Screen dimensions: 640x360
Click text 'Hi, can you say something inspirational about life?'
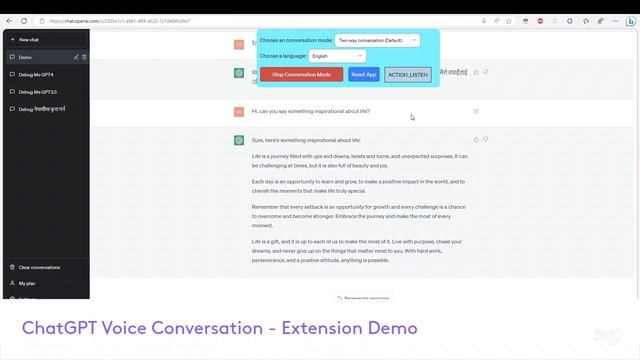pos(311,111)
